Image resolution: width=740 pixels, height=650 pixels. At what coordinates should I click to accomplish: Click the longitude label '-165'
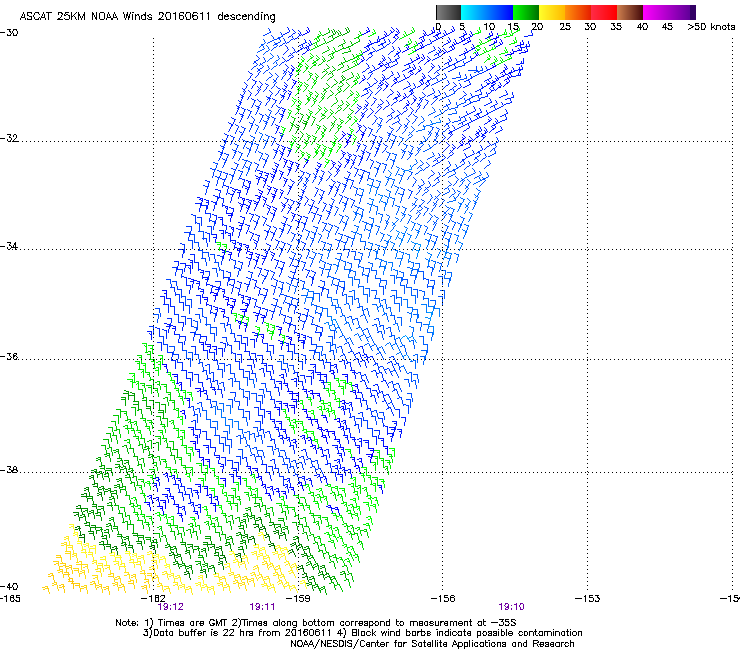[10, 599]
